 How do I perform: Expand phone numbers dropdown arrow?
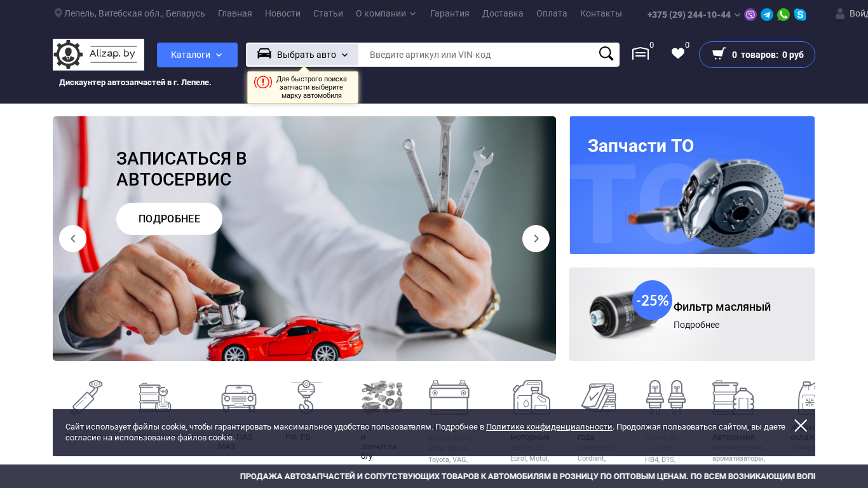tap(737, 15)
